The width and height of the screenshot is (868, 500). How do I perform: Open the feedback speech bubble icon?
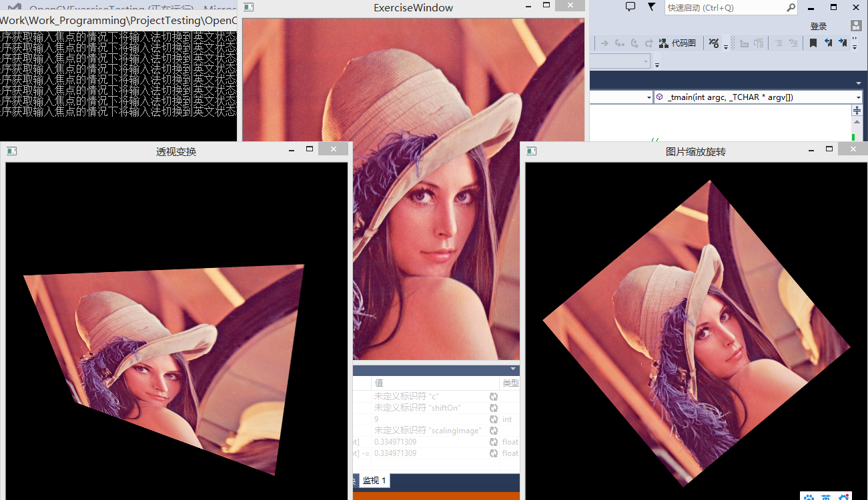[x=630, y=7]
